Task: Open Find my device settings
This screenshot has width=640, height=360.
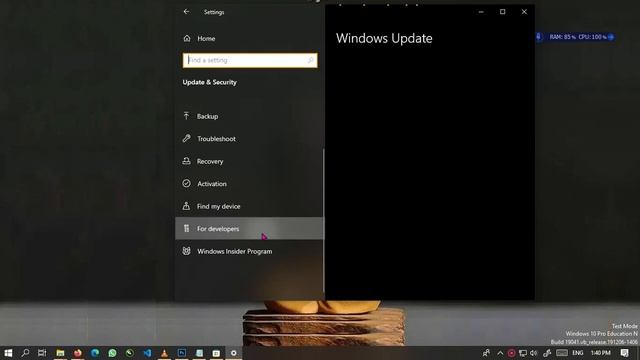Action: [249, 206]
